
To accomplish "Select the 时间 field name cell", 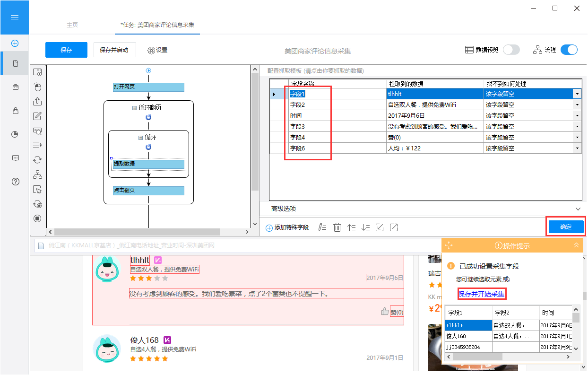I will coord(337,115).
